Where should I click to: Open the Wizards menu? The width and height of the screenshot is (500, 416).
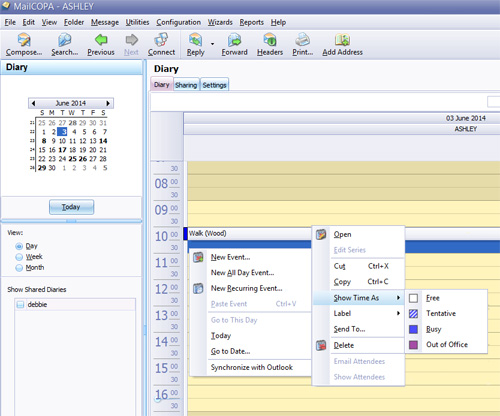220,22
